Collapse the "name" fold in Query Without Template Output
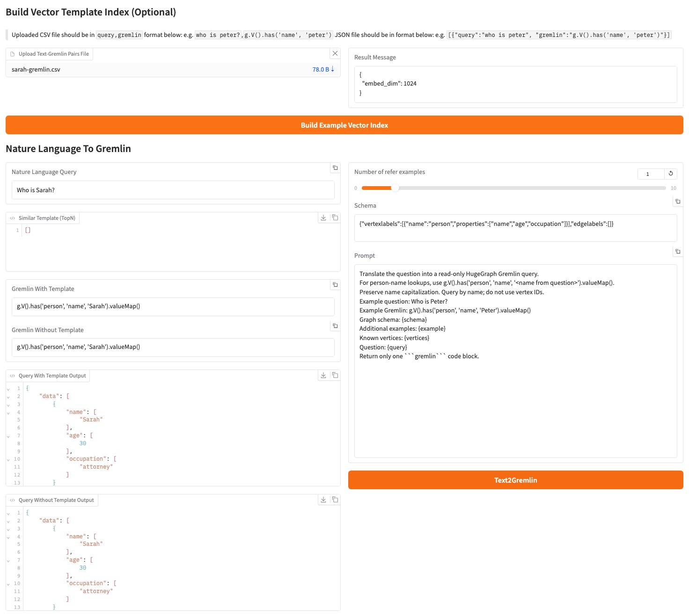The width and height of the screenshot is (689, 616). (8, 537)
